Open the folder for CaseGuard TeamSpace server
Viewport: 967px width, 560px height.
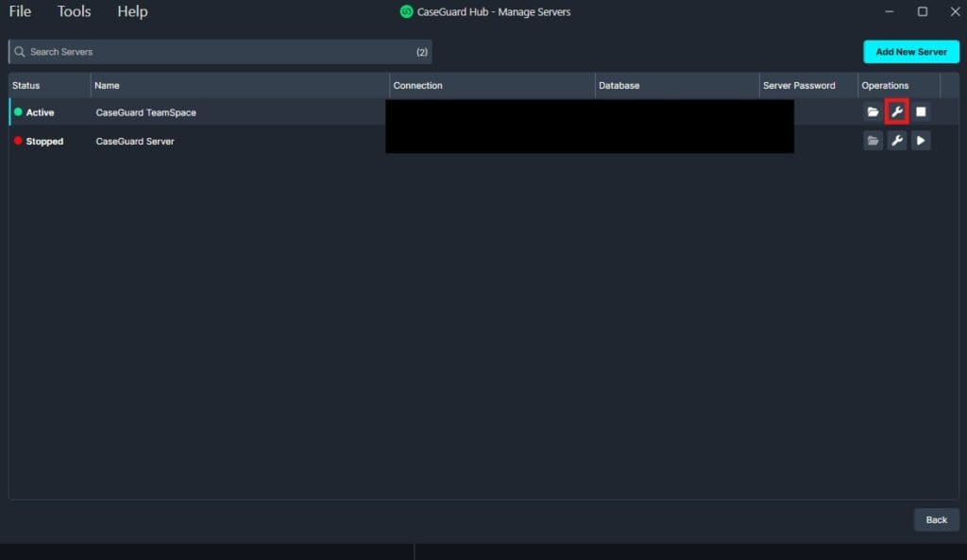pyautogui.click(x=873, y=111)
